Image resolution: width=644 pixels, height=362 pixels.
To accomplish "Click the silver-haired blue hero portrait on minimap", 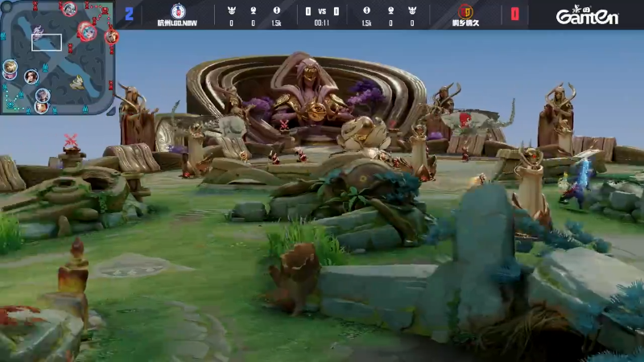I will tap(43, 95).
